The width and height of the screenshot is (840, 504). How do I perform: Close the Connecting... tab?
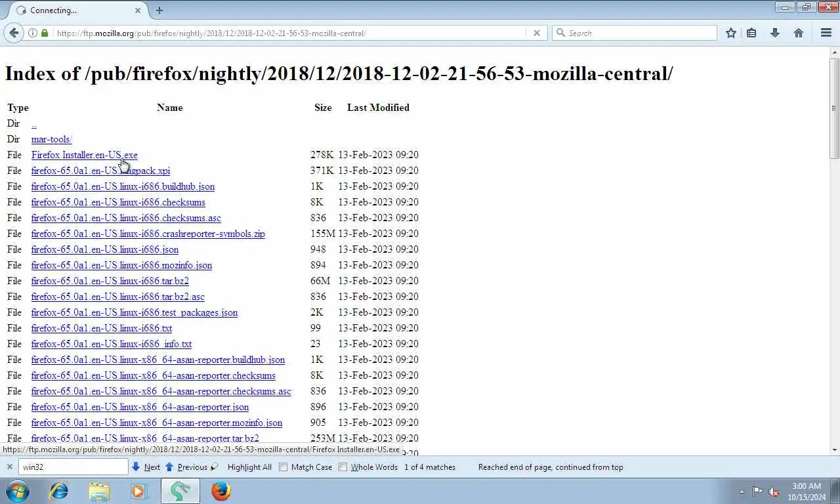pyautogui.click(x=138, y=10)
